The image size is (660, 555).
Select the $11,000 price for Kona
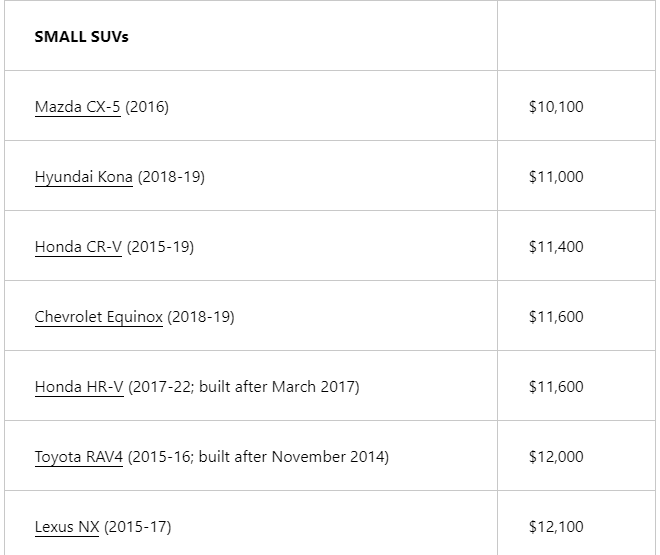tap(555, 177)
